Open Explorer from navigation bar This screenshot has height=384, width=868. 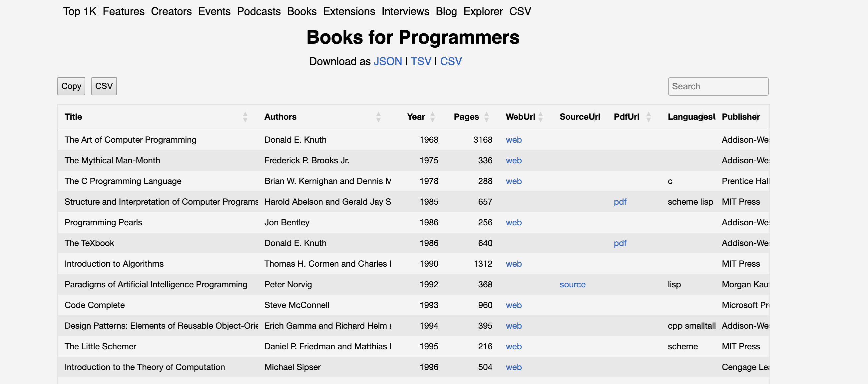(483, 11)
